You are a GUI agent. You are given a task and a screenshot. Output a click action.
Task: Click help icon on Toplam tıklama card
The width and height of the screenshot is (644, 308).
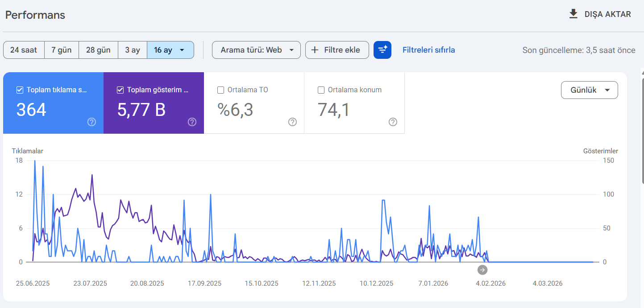pyautogui.click(x=92, y=122)
